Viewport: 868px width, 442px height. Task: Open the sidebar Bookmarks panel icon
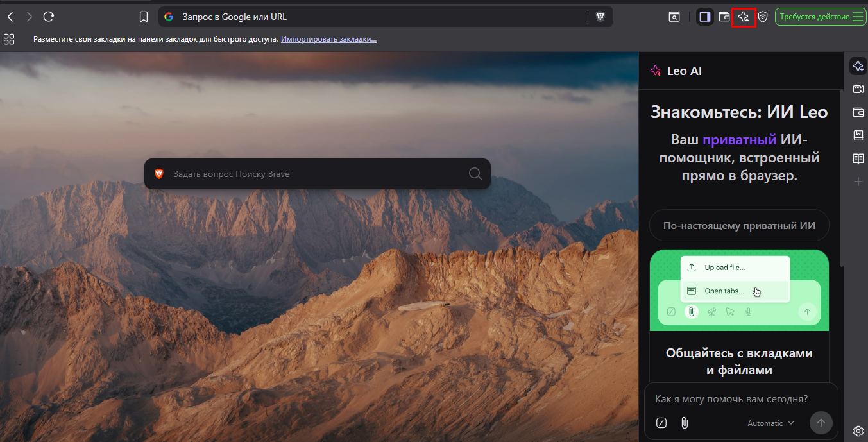(x=858, y=135)
